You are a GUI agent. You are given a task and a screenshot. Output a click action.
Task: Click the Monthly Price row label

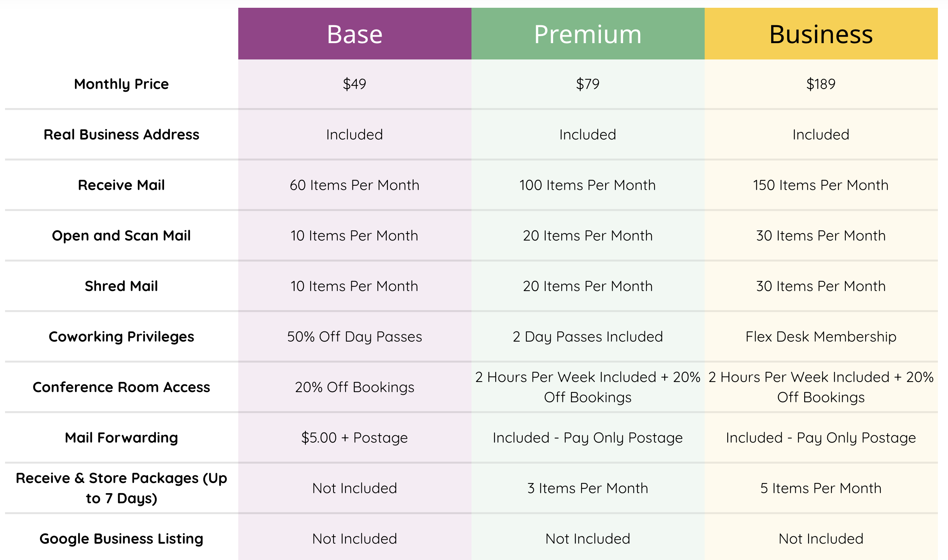121,84
